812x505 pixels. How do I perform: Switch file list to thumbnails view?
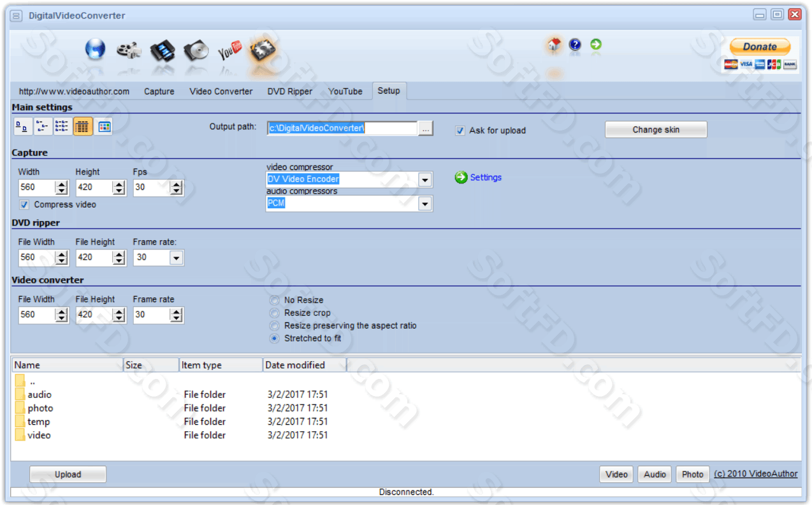[x=104, y=127]
